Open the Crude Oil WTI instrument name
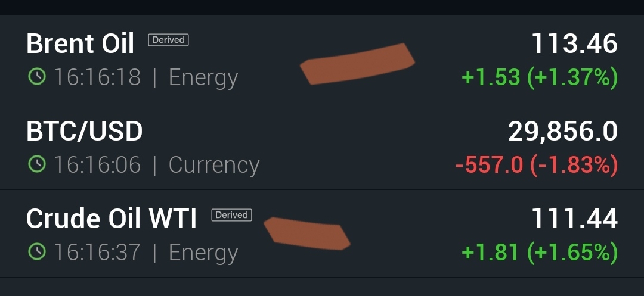This screenshot has width=644, height=296. (112, 219)
